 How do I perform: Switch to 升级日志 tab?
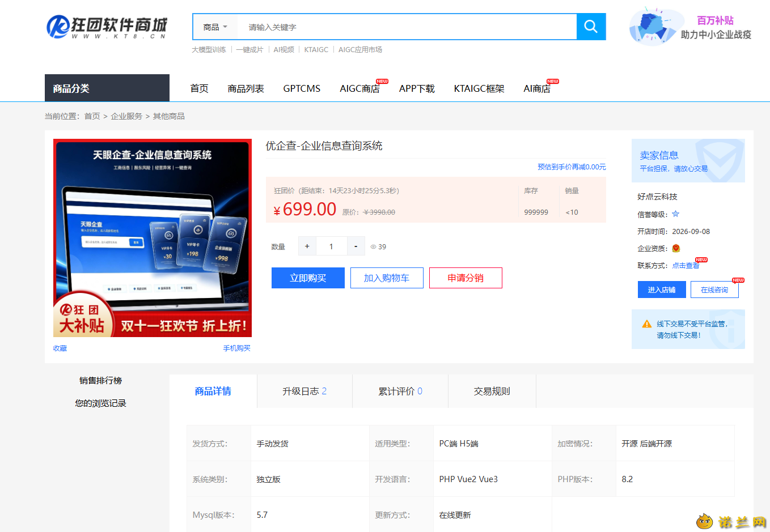(x=304, y=391)
